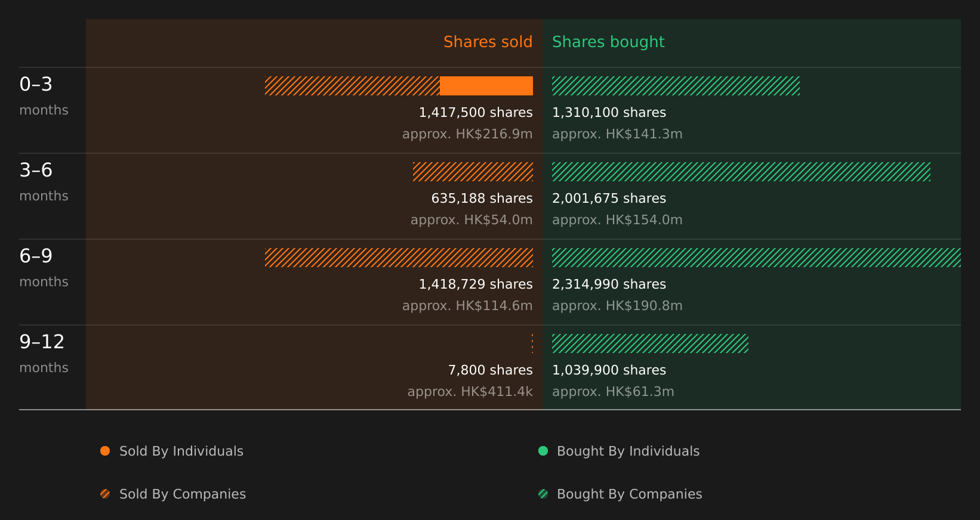The height and width of the screenshot is (520, 980).
Task: Click approx. HK$216.9m sold amount
Action: [x=467, y=134]
